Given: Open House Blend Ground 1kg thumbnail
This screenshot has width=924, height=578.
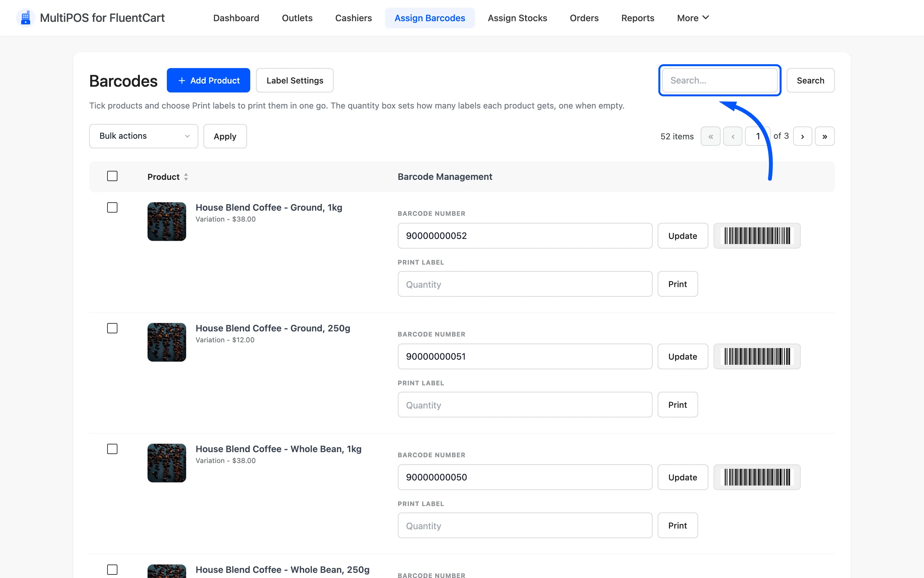Looking at the screenshot, I should point(167,222).
